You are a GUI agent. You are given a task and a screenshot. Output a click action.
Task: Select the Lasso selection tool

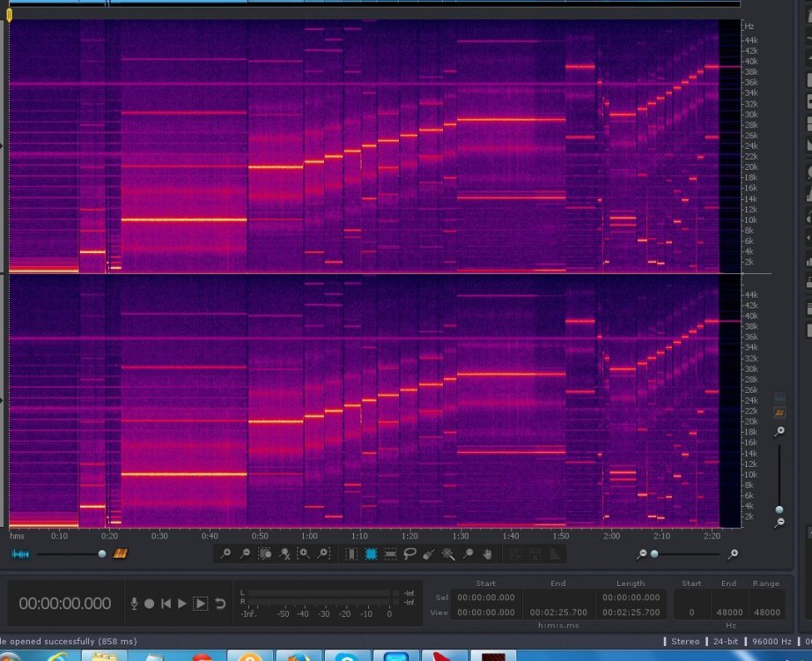[410, 553]
